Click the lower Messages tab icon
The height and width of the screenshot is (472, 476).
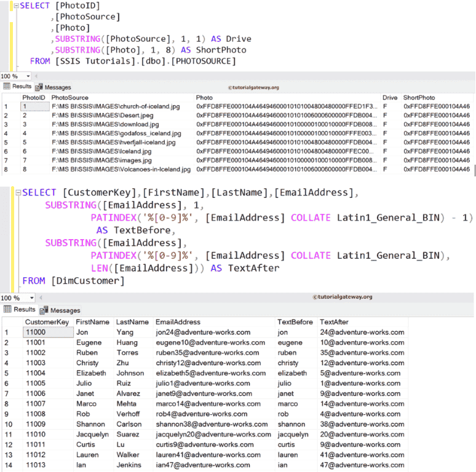click(x=44, y=310)
